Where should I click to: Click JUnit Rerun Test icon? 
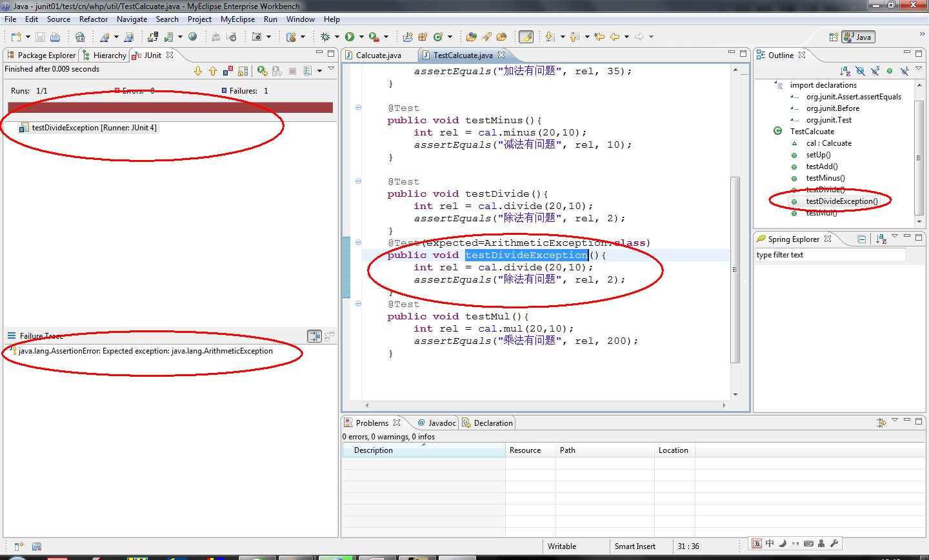pos(262,71)
